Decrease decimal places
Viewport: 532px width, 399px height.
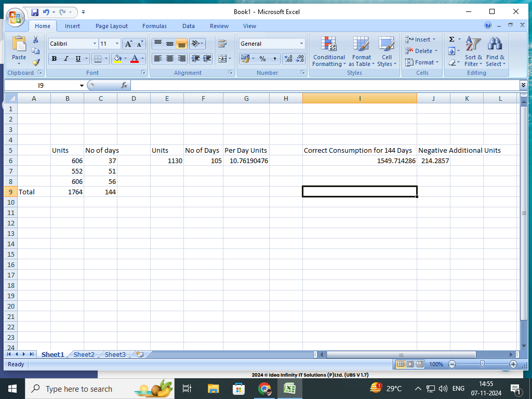pyautogui.click(x=300, y=59)
